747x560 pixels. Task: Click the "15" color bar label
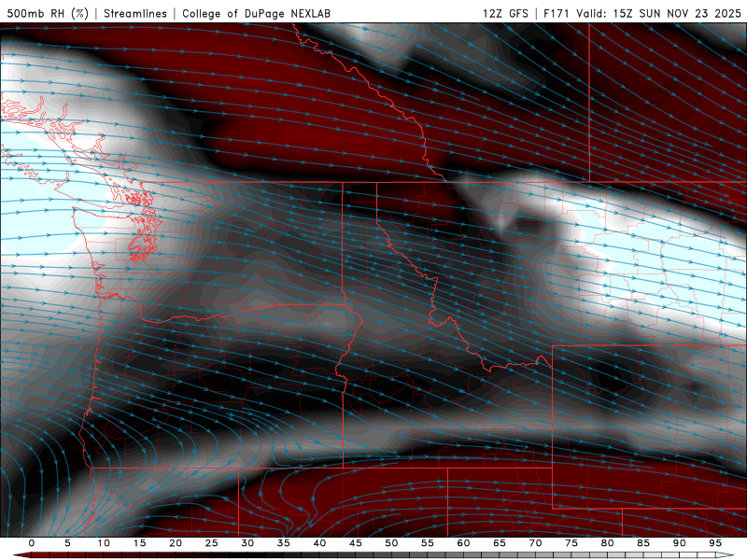tap(139, 543)
